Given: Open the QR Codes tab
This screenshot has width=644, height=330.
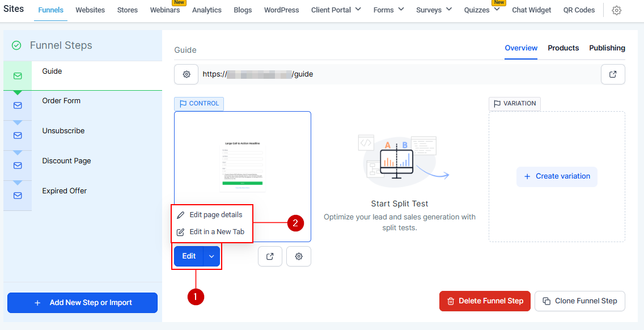Looking at the screenshot, I should (579, 10).
